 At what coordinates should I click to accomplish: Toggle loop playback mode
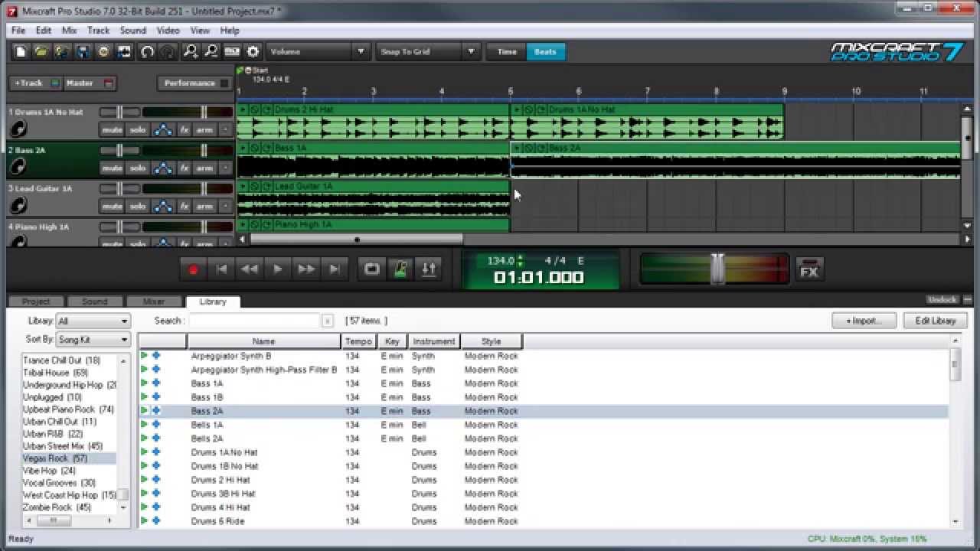372,269
